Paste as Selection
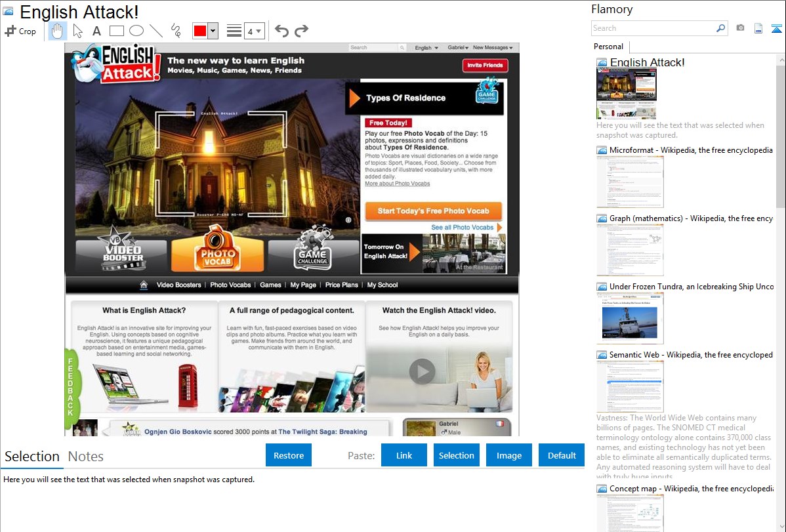This screenshot has width=786, height=532. [456, 455]
